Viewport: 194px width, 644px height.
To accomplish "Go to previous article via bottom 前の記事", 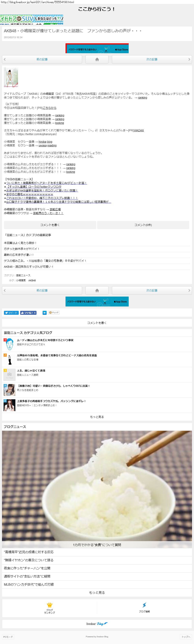I will point(42,290).
